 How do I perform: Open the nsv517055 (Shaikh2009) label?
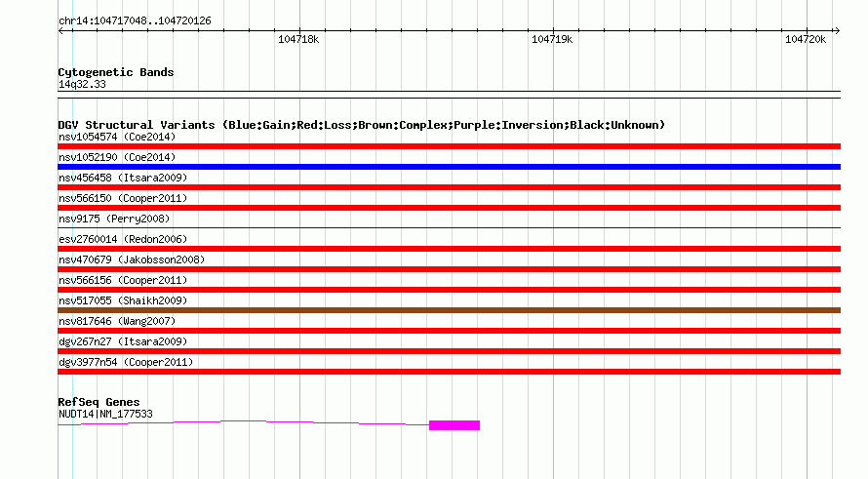(x=123, y=300)
